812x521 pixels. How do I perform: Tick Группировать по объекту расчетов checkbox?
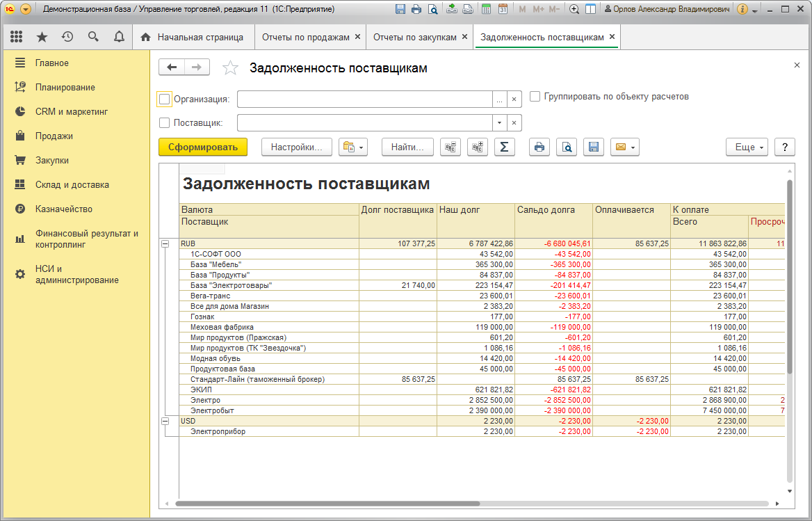535,96
